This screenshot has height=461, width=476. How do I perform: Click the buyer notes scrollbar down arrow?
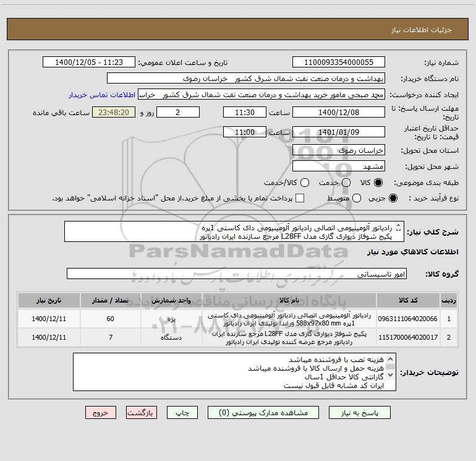point(391,375)
